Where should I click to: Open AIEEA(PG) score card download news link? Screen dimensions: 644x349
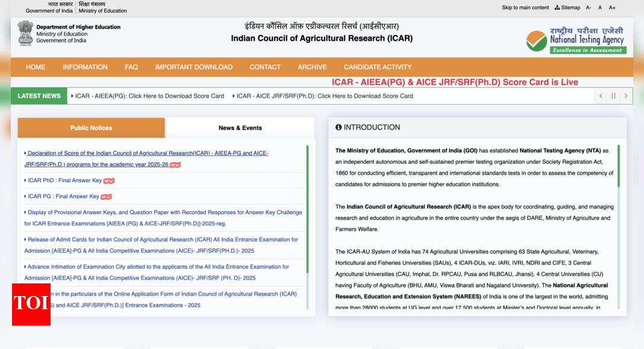click(148, 96)
